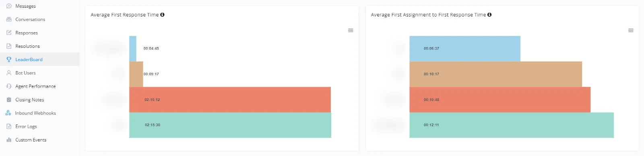Screen dimensions: 644x156
Task: Select Inbound Webhooks in sidebar
Action: tap(35, 113)
